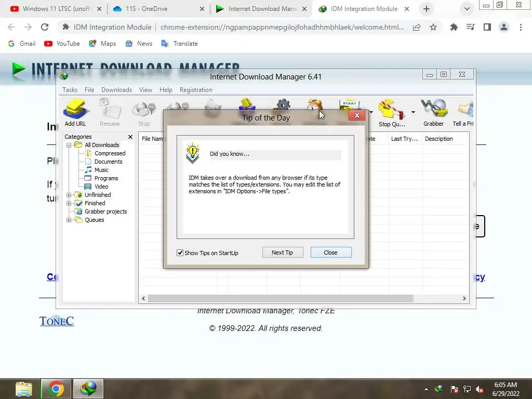The image size is (532, 399).
Task: Click the Last Try column header
Action: coord(405,139)
